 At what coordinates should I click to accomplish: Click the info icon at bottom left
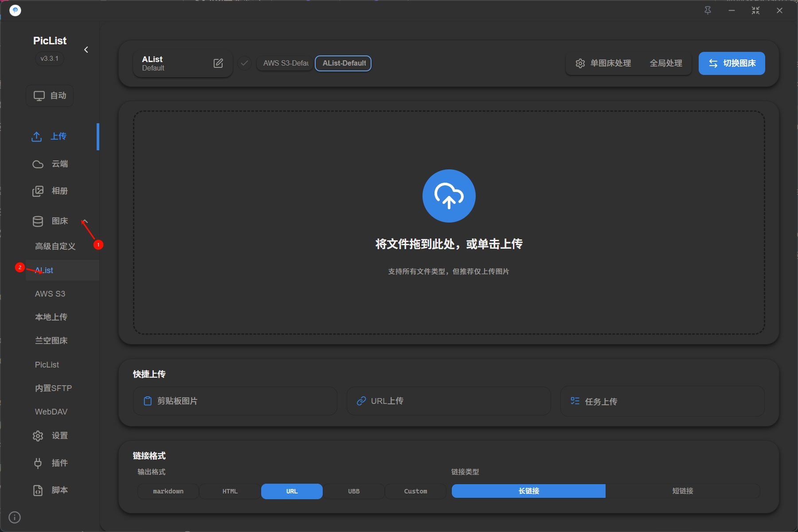[15, 517]
